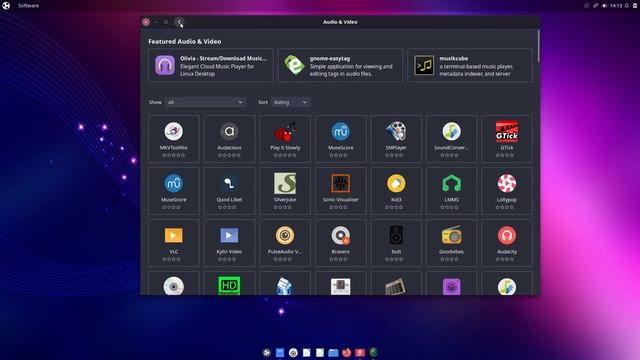This screenshot has height=360, width=640.
Task: Open the MuseScore tile next to SMPlayer
Action: coord(340,139)
